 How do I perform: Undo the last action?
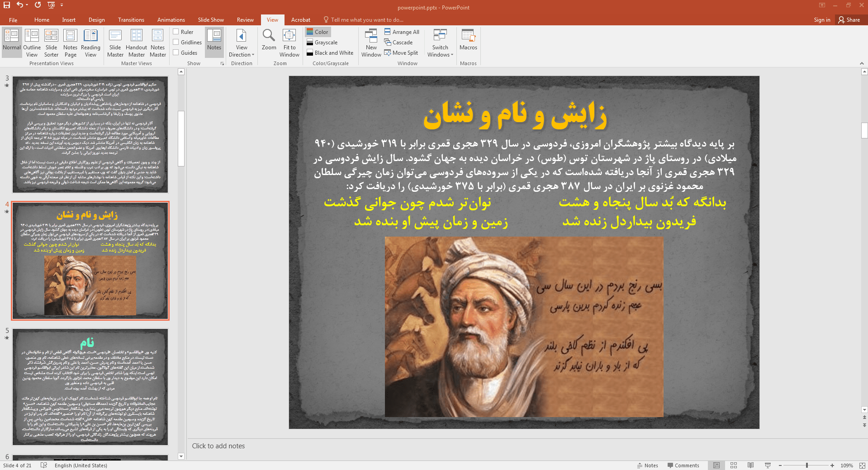tap(20, 5)
